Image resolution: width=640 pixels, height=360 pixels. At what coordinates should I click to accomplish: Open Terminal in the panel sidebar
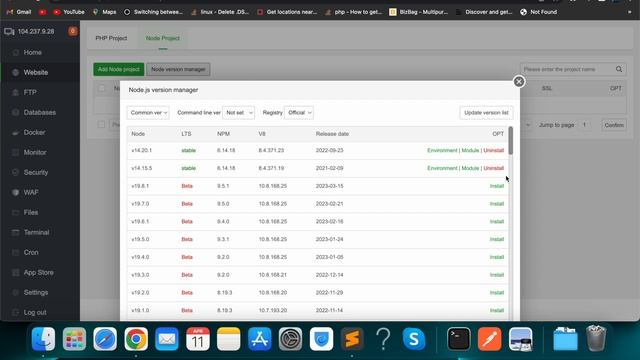[x=36, y=232]
